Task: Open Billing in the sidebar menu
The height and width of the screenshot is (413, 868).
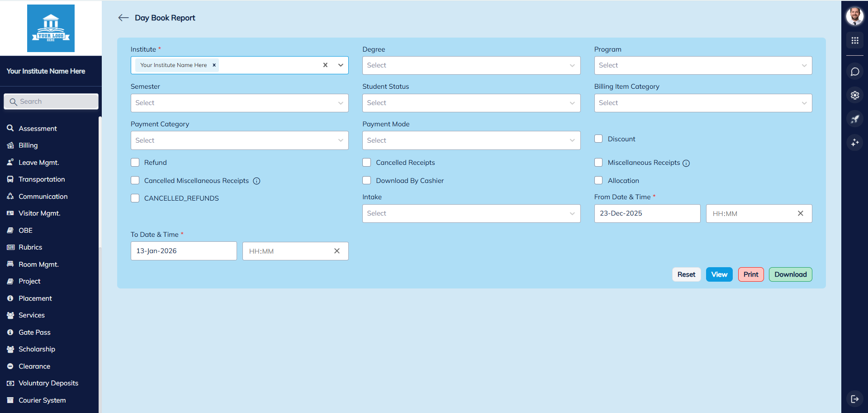Action: [x=28, y=145]
